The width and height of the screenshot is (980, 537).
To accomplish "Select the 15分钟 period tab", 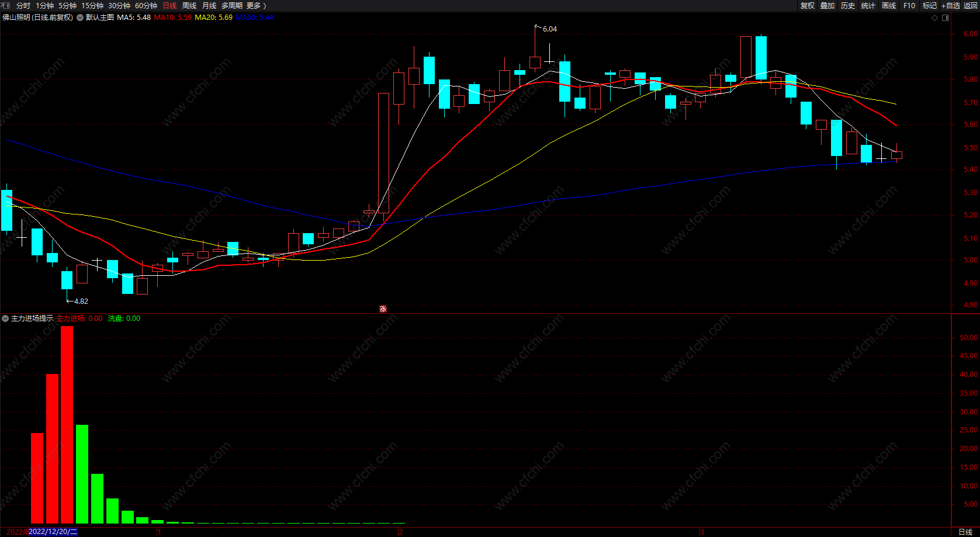I will pos(92,6).
